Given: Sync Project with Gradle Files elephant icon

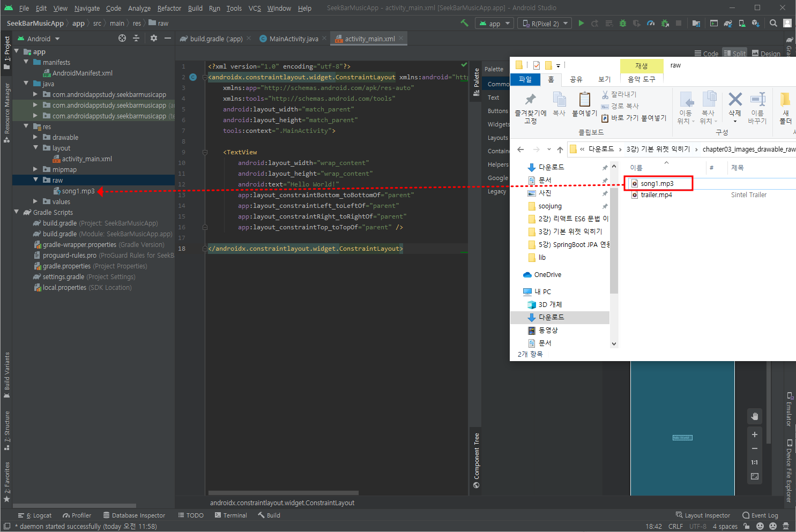Looking at the screenshot, I should (x=728, y=23).
